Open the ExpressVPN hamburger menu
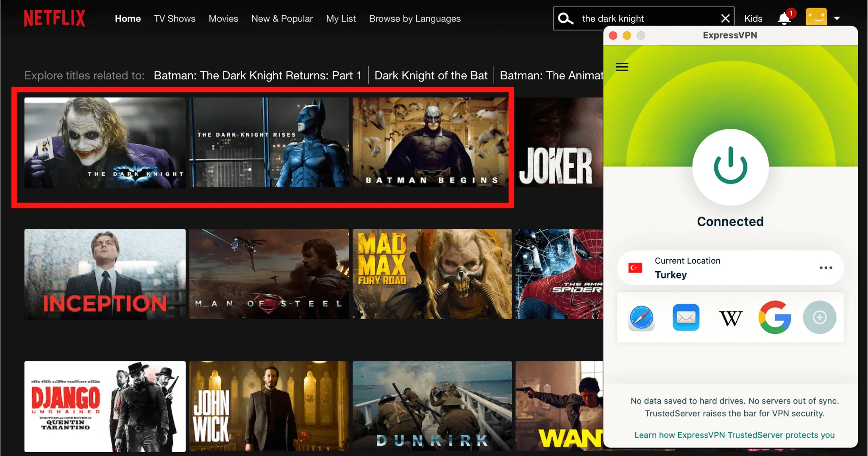 point(622,67)
